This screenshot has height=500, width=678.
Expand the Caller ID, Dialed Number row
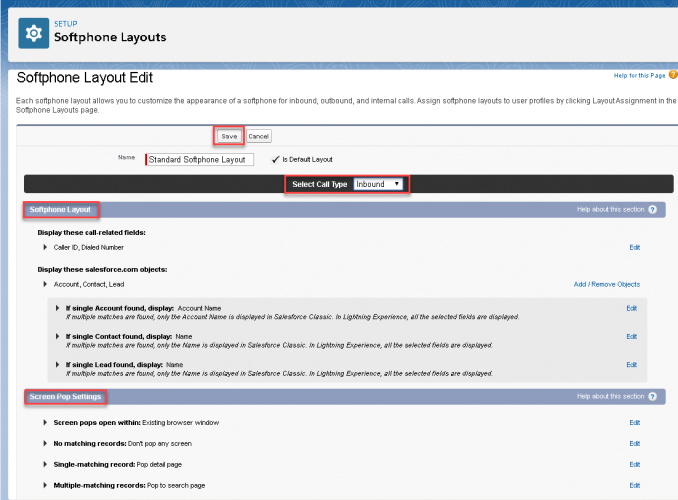(45, 246)
